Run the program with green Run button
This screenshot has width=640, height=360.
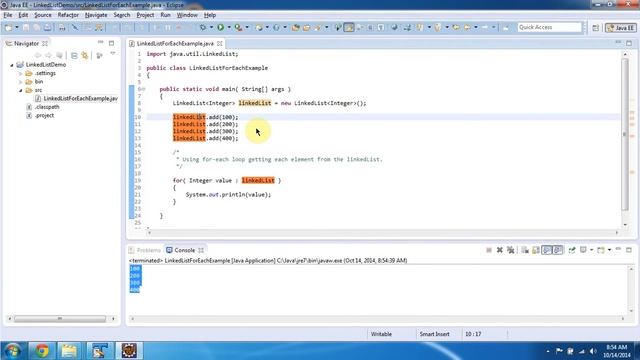(220, 27)
